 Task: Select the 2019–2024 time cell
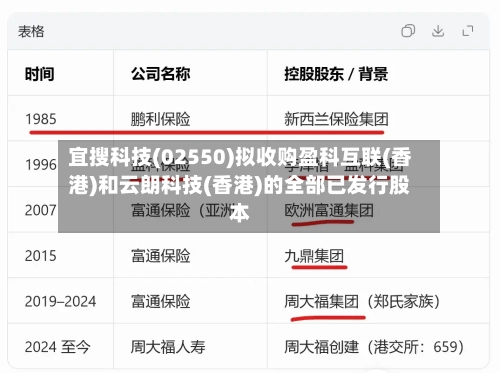click(60, 302)
